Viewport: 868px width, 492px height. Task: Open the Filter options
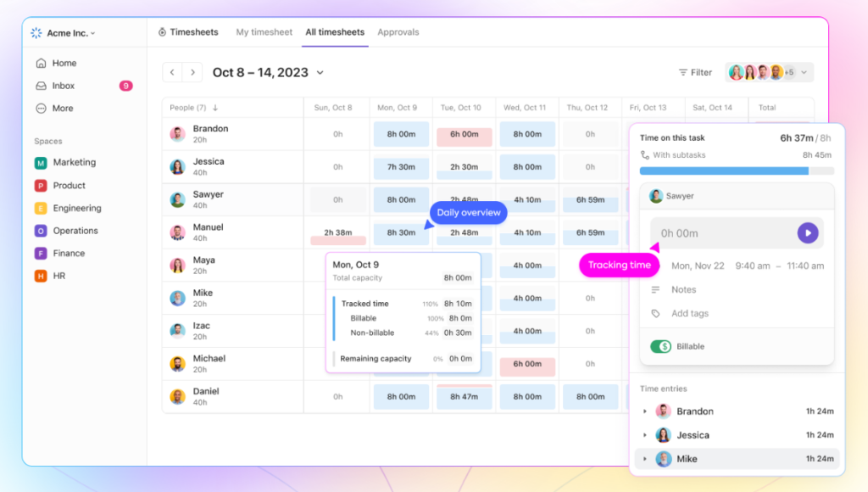click(695, 73)
